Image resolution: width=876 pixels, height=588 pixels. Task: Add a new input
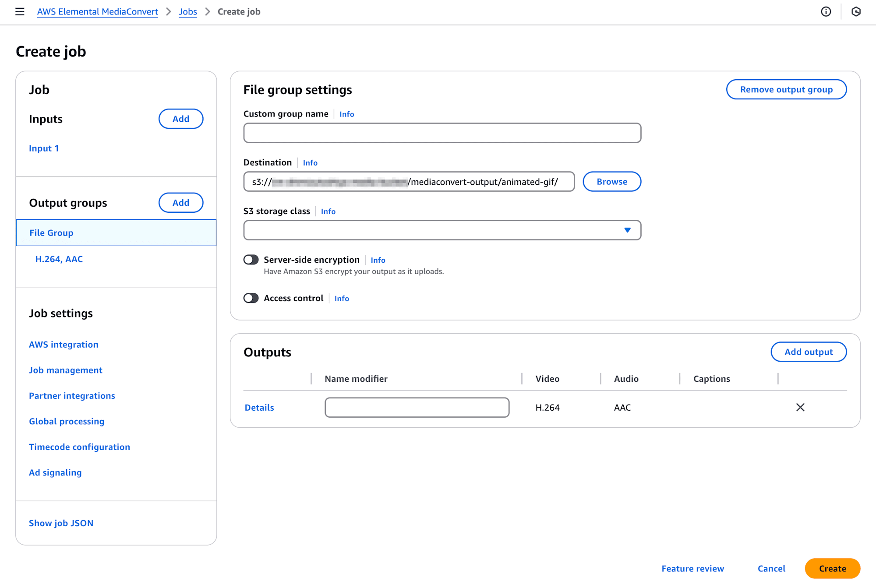tap(181, 119)
